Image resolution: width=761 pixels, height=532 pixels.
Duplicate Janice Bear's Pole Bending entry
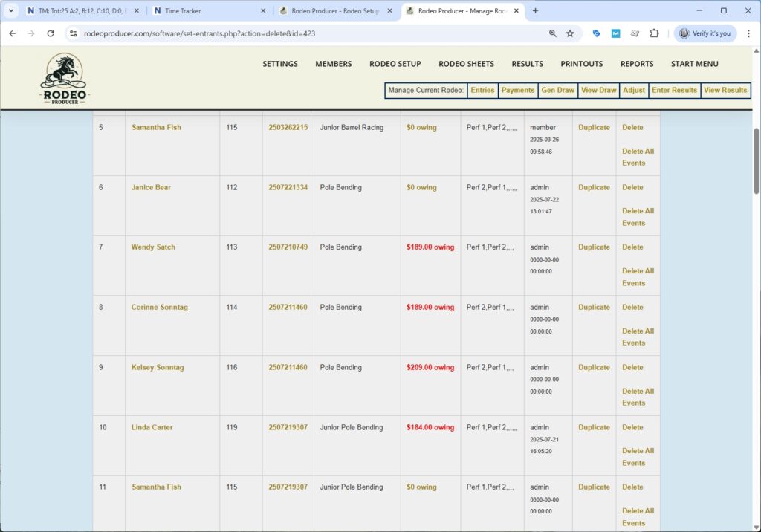tap(594, 187)
